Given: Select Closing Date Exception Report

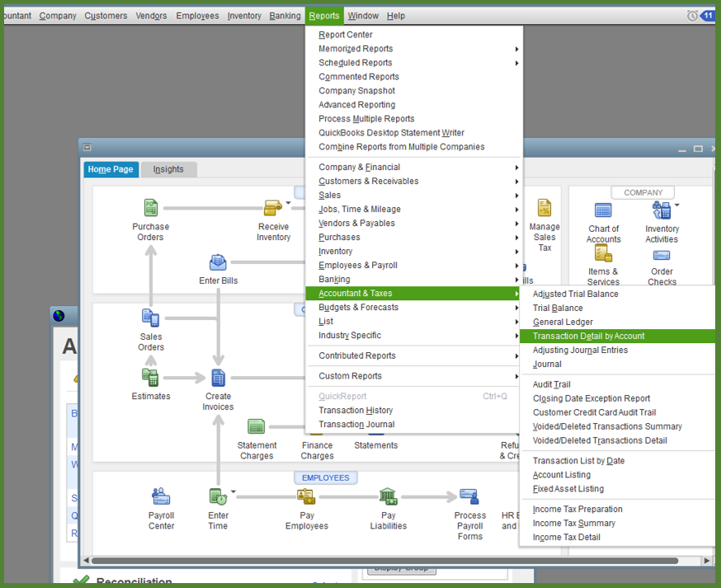Looking at the screenshot, I should point(591,398).
